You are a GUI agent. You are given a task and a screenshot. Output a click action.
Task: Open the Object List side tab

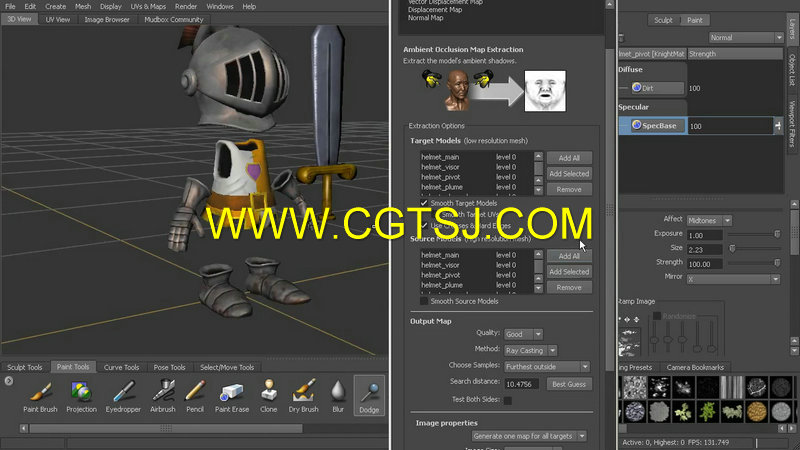pos(792,70)
